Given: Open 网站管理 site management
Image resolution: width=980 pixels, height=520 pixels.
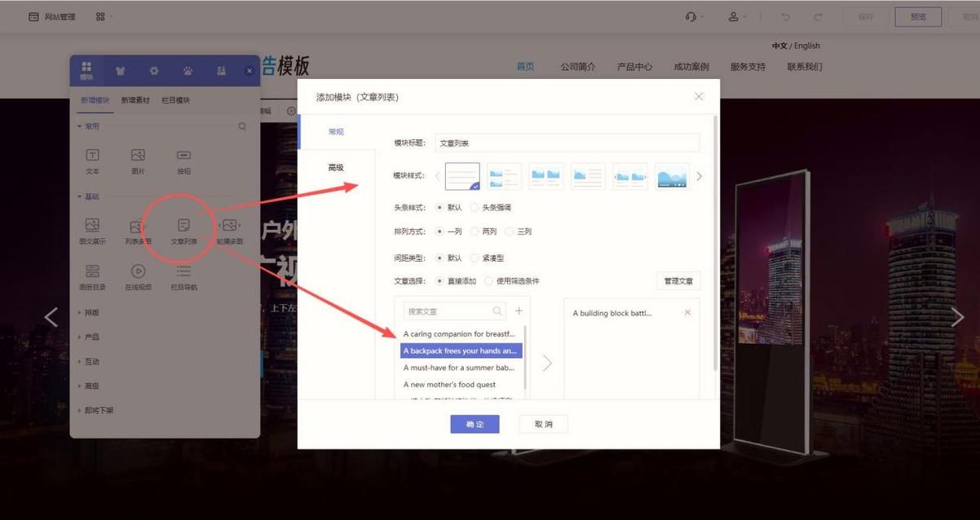Looking at the screenshot, I should [52, 16].
